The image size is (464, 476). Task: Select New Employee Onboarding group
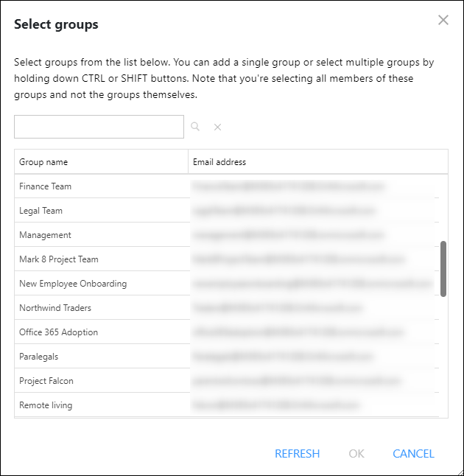(226, 283)
